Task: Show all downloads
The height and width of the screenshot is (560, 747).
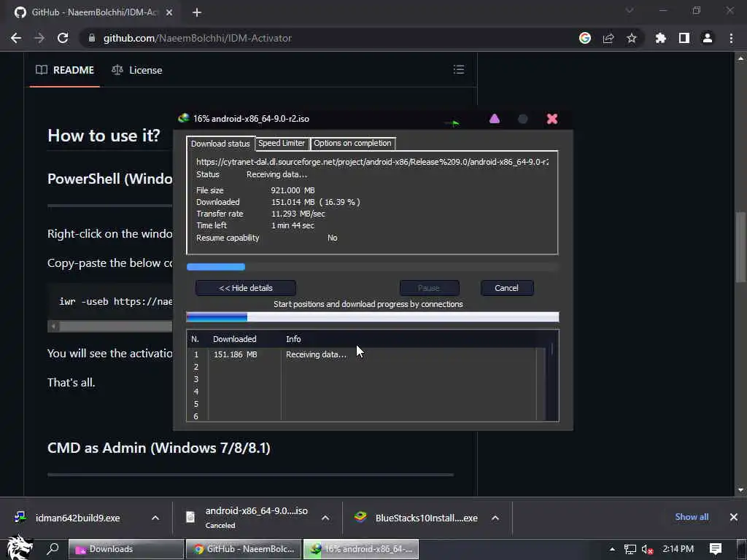Action: [692, 517]
